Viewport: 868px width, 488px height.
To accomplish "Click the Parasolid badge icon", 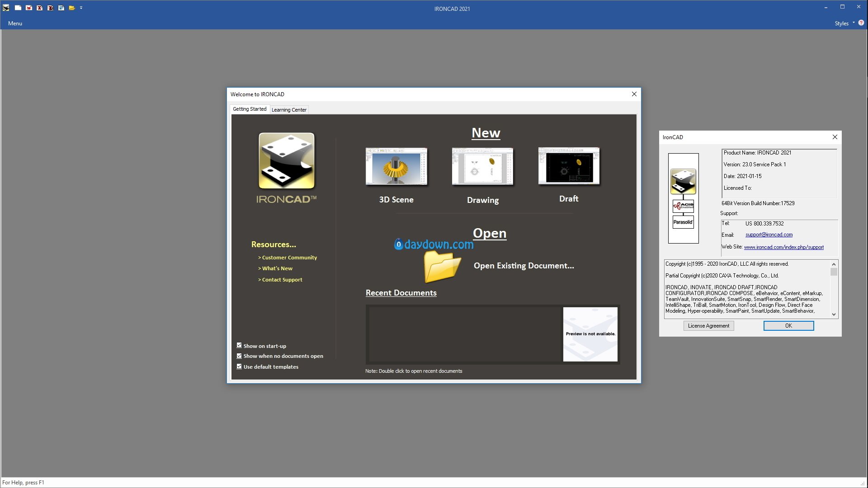I will point(683,222).
